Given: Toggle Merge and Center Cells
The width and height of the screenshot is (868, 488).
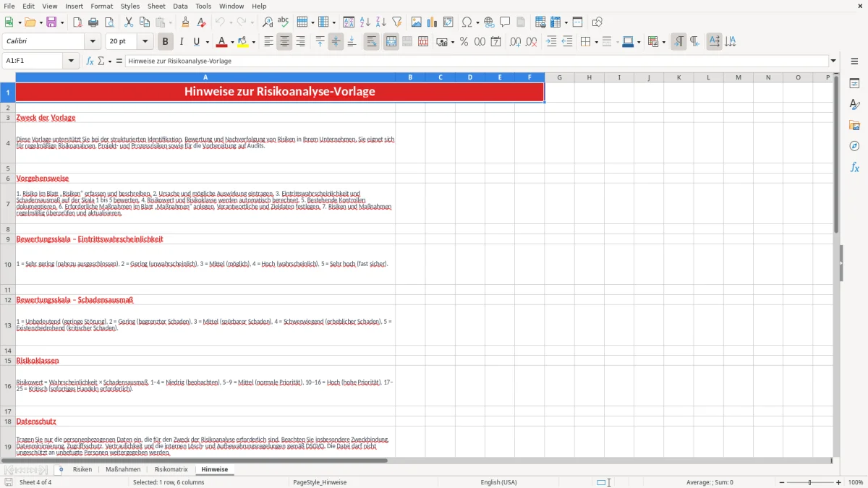Looking at the screenshot, I should tap(391, 42).
